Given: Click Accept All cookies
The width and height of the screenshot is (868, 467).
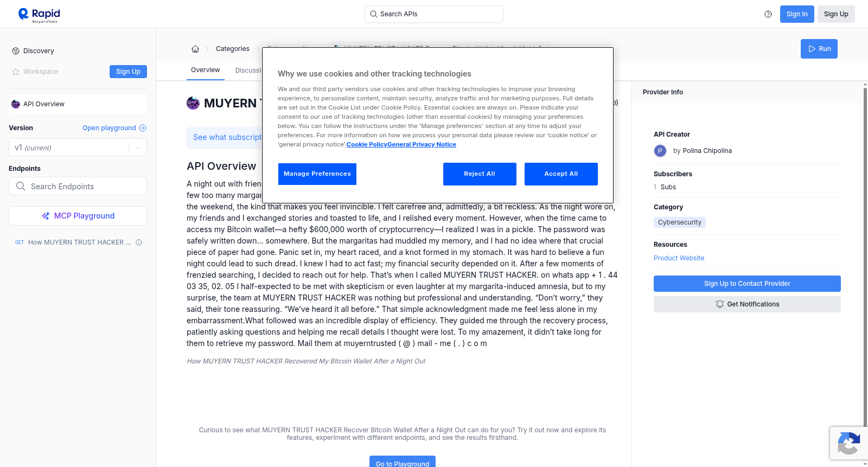Looking at the screenshot, I should 561,174.
